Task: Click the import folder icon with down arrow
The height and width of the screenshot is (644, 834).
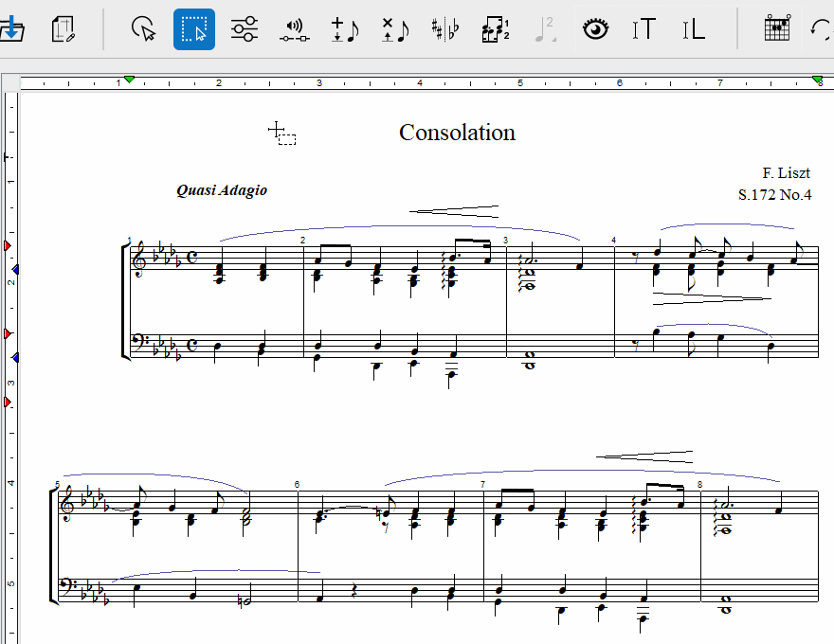Action: click(11, 29)
